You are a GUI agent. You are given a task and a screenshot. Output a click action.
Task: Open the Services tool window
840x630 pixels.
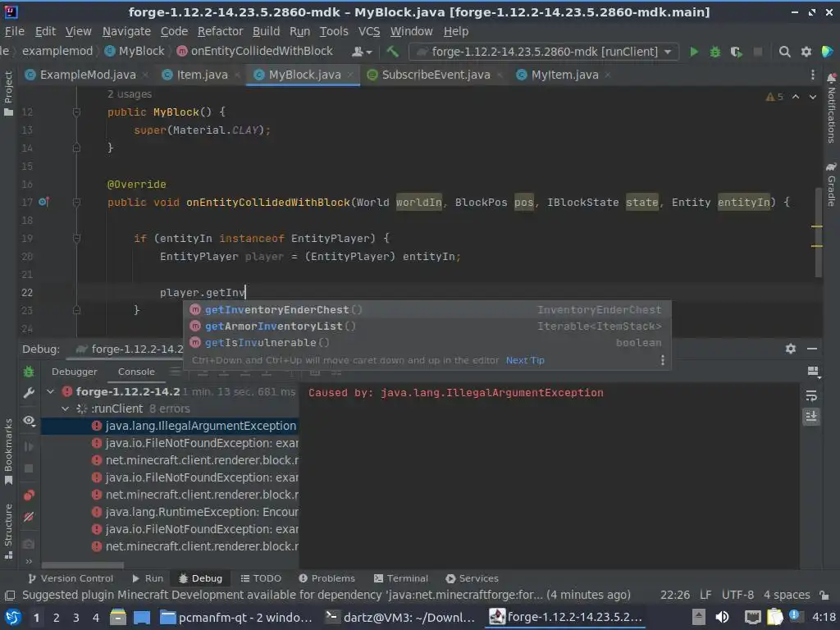tap(472, 578)
